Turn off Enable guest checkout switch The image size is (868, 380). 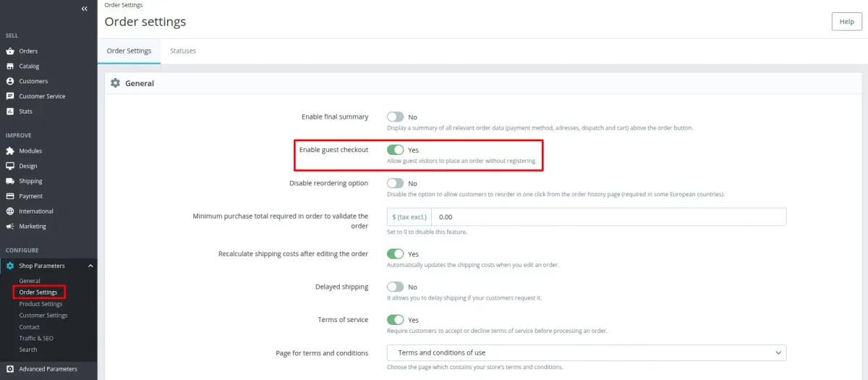tap(395, 150)
